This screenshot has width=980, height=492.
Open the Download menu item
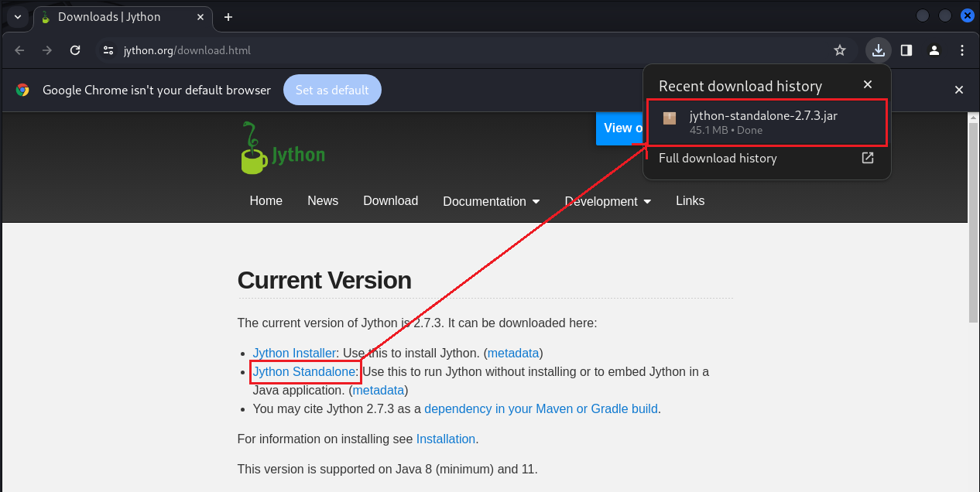pyautogui.click(x=391, y=200)
